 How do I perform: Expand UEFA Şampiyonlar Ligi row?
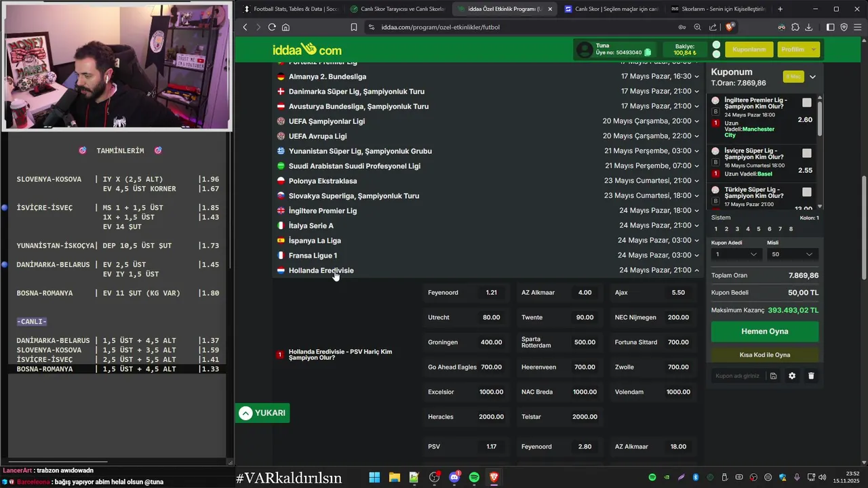tap(488, 121)
